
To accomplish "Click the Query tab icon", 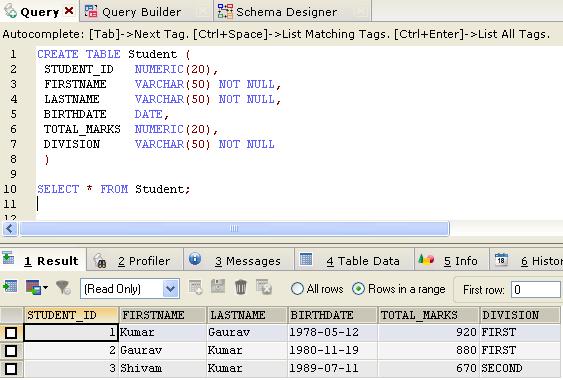I will (10, 11).
